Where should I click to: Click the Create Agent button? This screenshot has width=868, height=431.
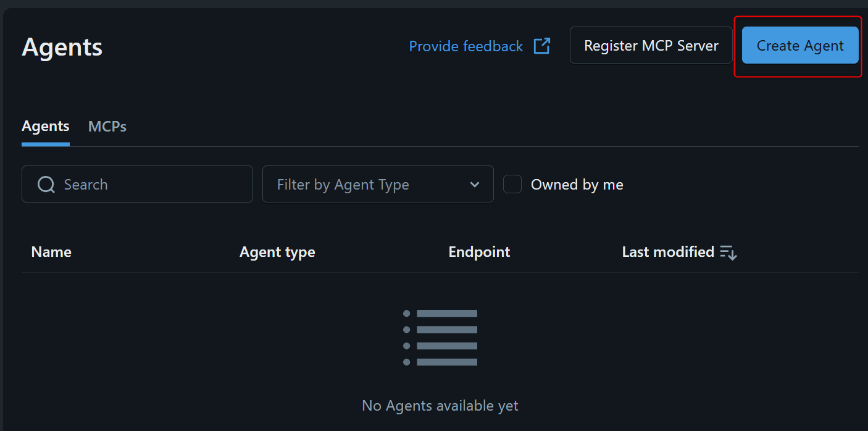click(x=799, y=46)
